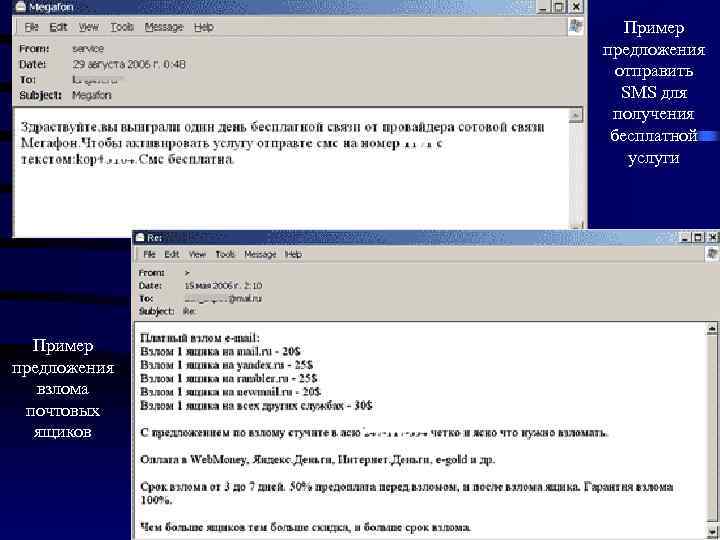
Task: Click scroll up arrow in Re: message body
Action: 712,328
